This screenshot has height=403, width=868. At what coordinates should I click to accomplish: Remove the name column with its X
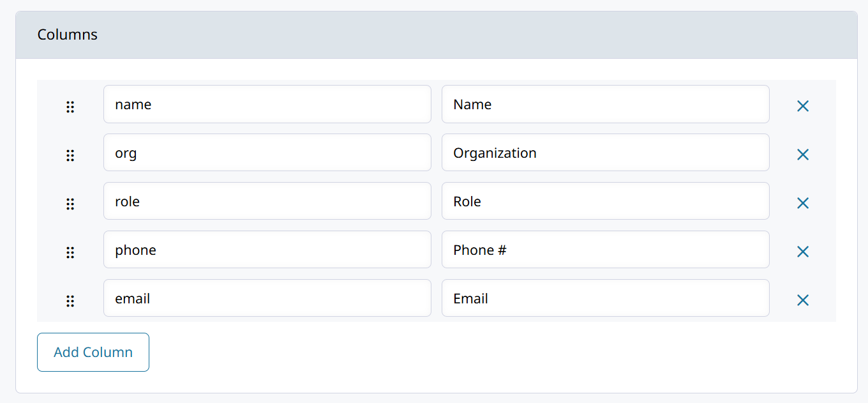point(803,106)
